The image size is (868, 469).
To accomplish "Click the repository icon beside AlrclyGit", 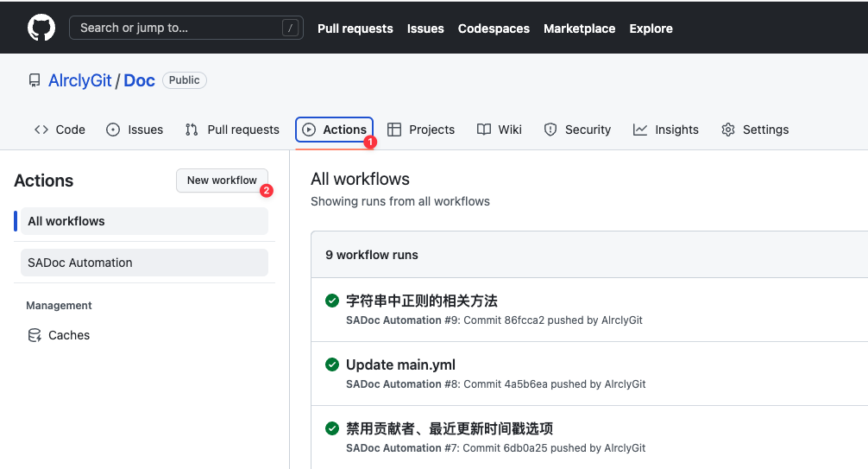I will point(35,80).
